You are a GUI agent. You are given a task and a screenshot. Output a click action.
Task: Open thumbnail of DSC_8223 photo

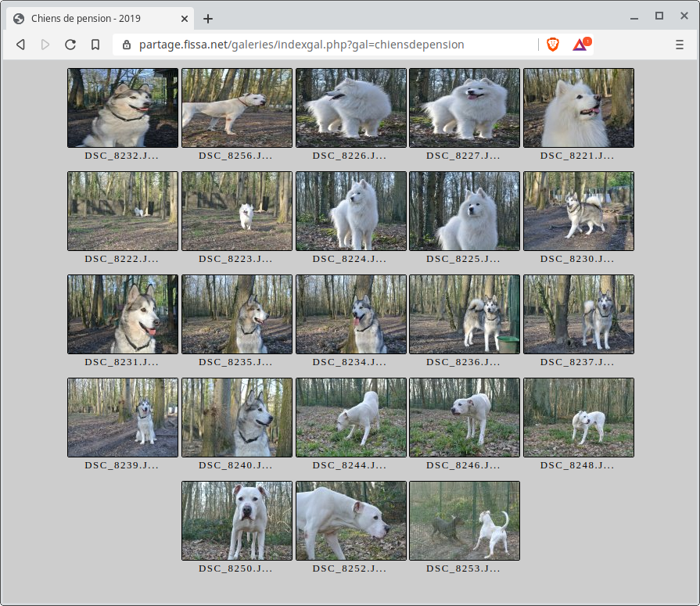[237, 211]
